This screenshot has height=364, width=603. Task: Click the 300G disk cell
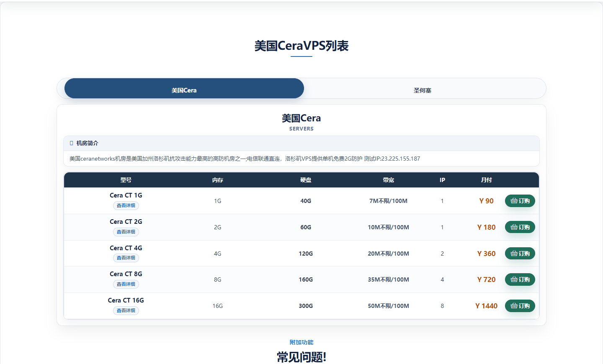click(x=306, y=306)
